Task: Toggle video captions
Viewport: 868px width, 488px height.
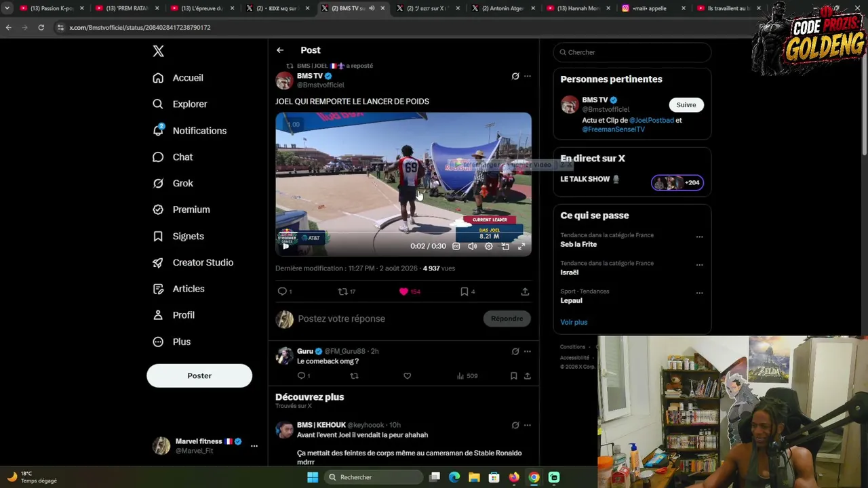Action: pos(456,247)
